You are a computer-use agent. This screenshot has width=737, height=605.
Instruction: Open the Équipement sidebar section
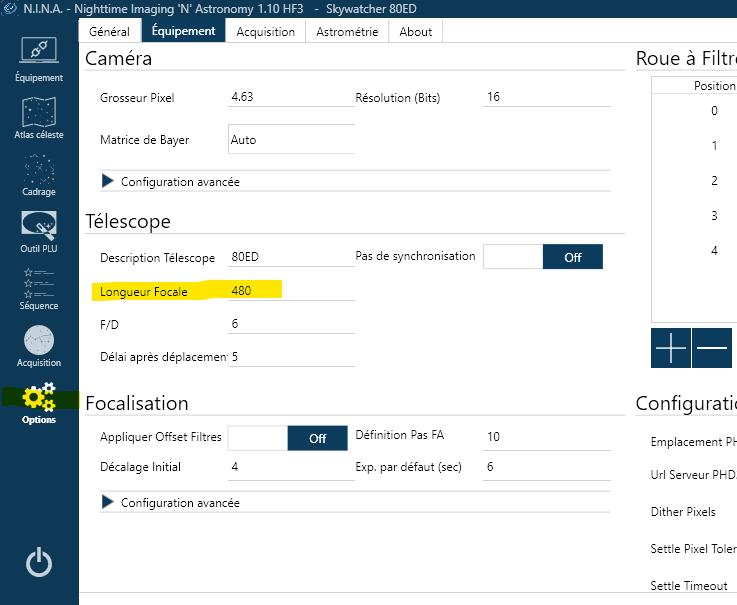[39, 60]
